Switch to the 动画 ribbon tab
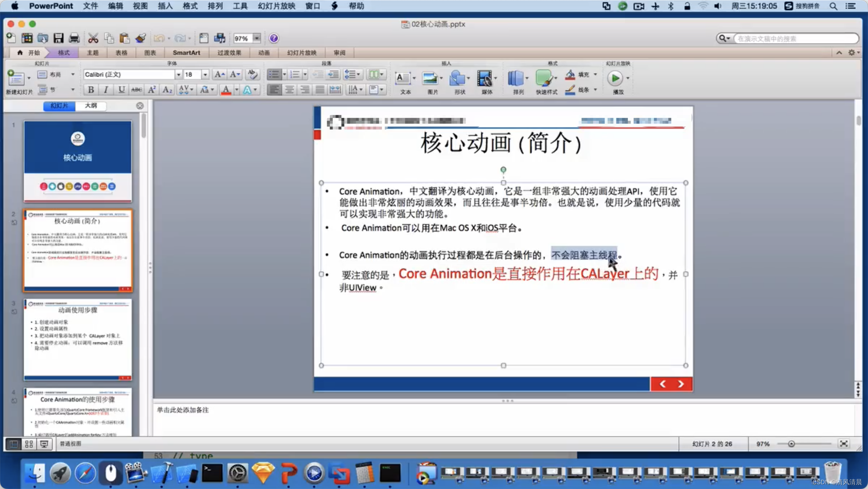This screenshot has width=868, height=489. coord(264,53)
